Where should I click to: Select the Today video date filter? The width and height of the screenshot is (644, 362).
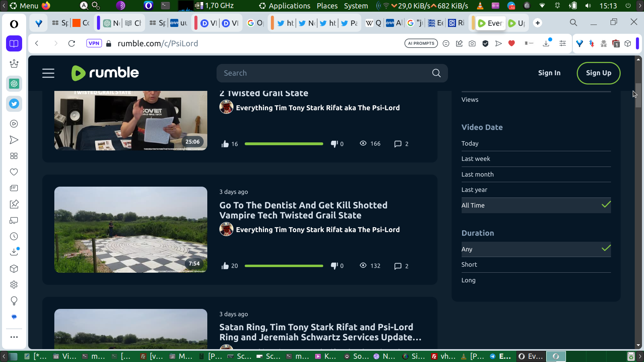pyautogui.click(x=536, y=144)
